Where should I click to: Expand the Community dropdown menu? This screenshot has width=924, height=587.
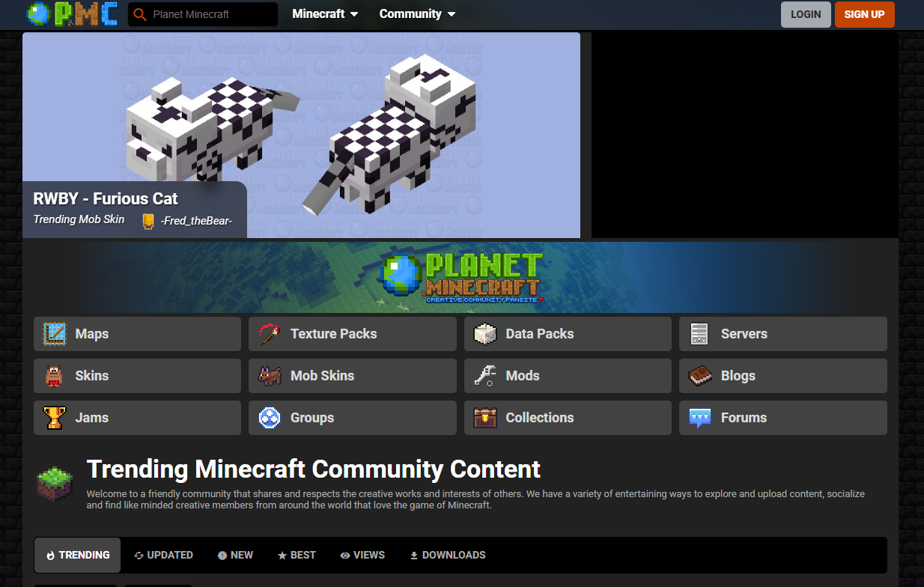click(x=418, y=14)
